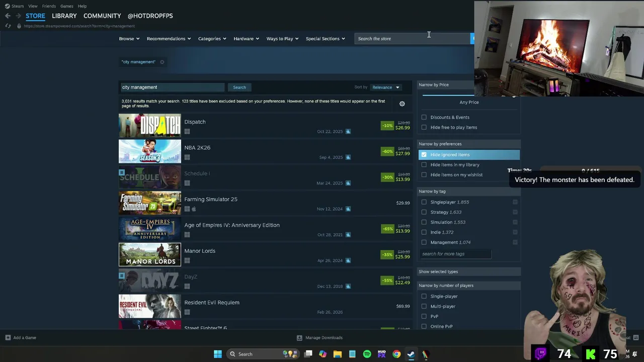Open the Games menu
Image resolution: width=644 pixels, height=362 pixels.
[66, 6]
